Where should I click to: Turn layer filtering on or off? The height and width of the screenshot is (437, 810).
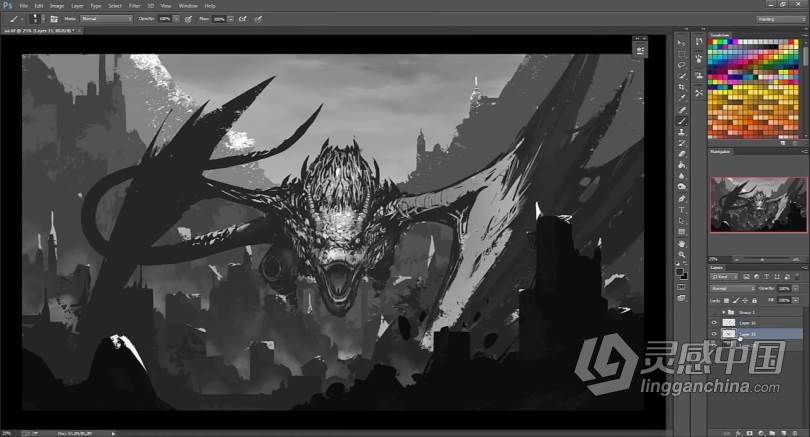pyautogui.click(x=797, y=277)
